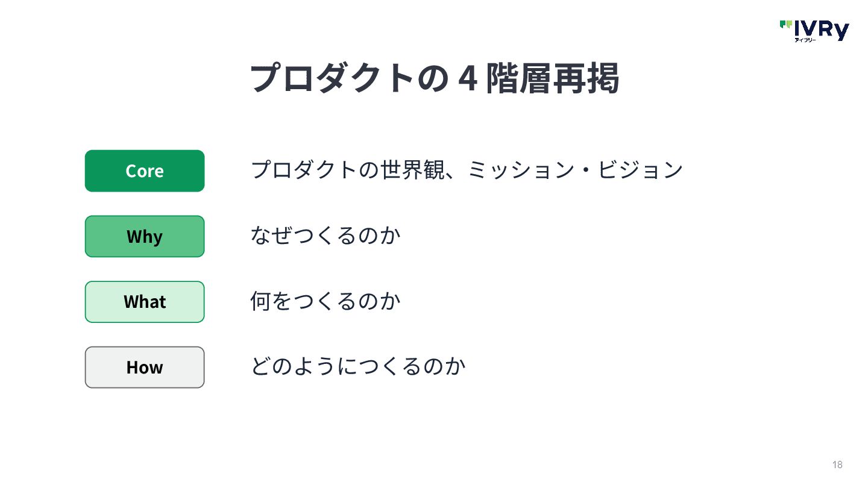Select the medium green Why box

[145, 236]
